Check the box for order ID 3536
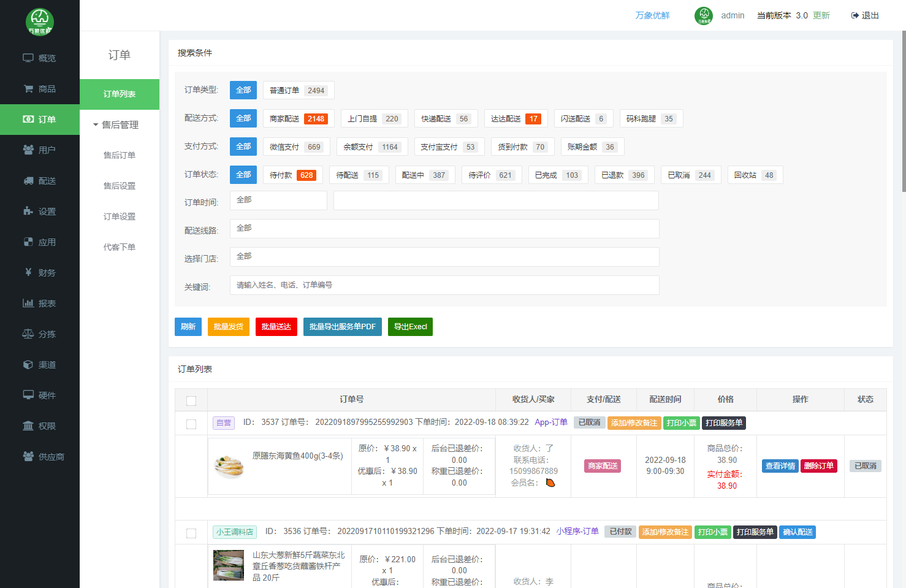 tap(191, 533)
